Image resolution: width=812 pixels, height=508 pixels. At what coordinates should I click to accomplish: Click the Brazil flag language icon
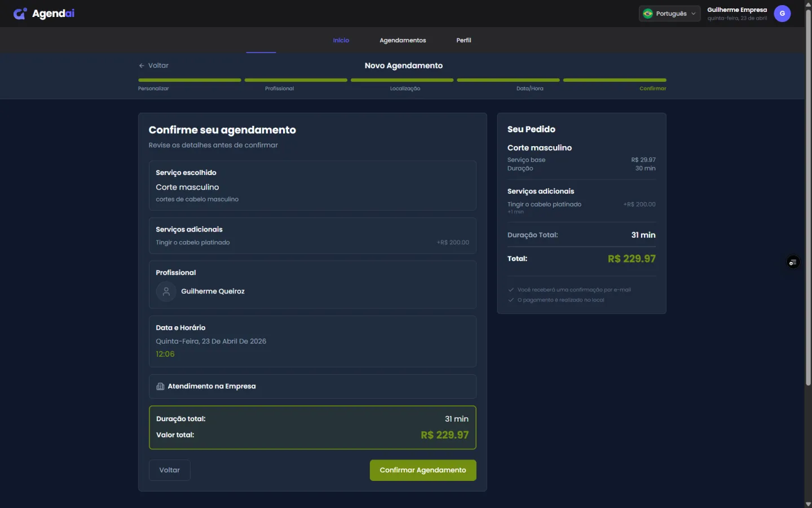[x=648, y=14]
